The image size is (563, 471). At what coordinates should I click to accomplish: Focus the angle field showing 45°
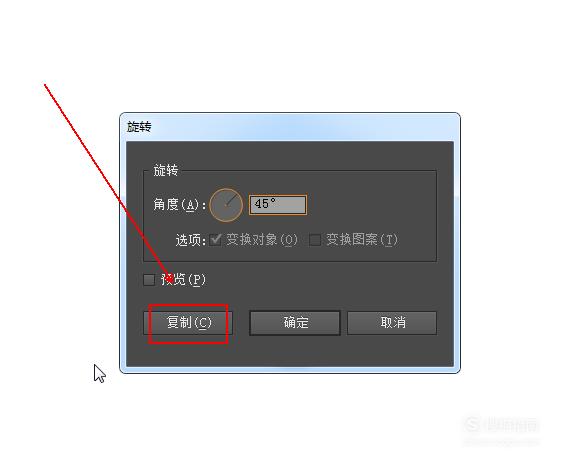278,205
